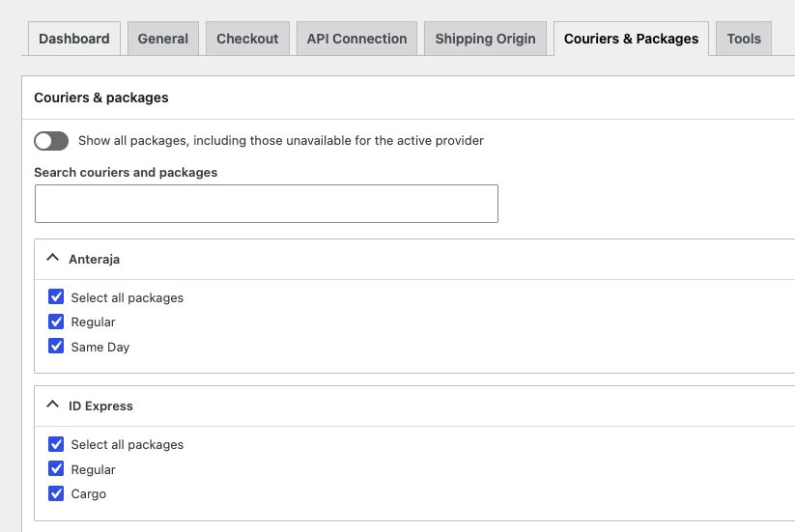Uncheck Anteraja Regular package

(56, 322)
